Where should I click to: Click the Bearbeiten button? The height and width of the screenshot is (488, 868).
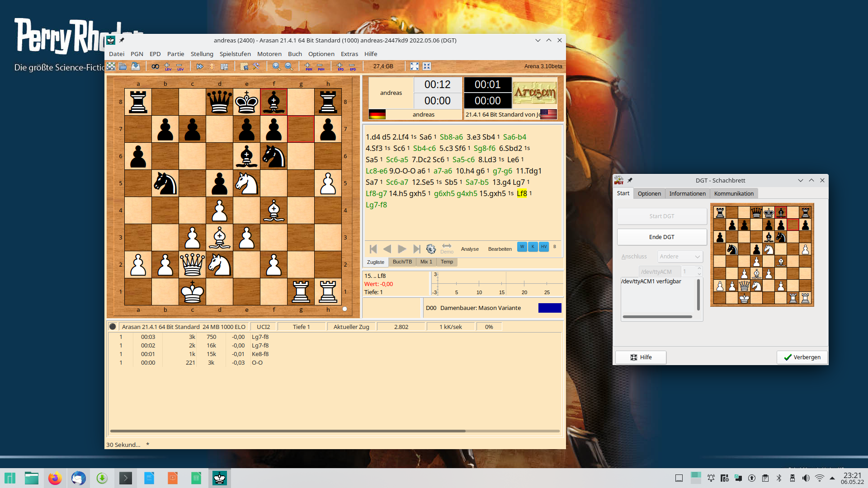[x=500, y=249]
